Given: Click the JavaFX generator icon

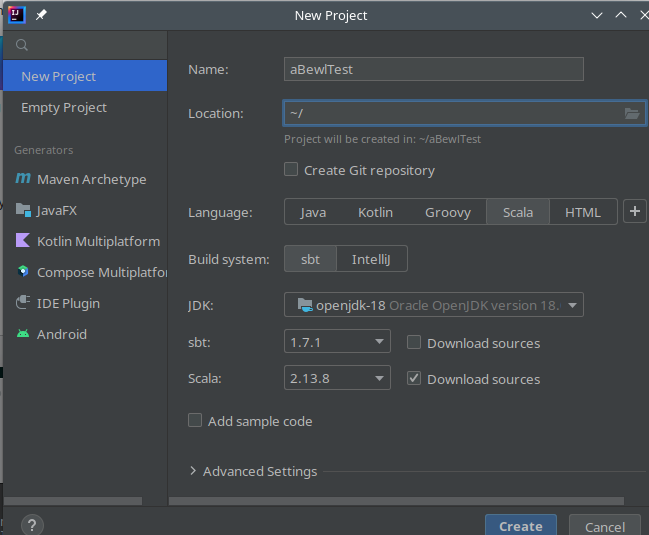Looking at the screenshot, I should click(x=23, y=210).
